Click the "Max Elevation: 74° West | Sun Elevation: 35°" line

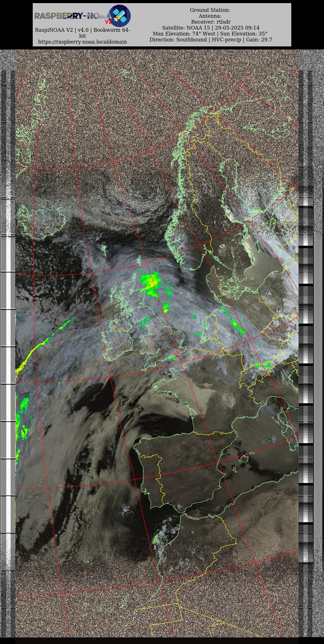tap(210, 34)
